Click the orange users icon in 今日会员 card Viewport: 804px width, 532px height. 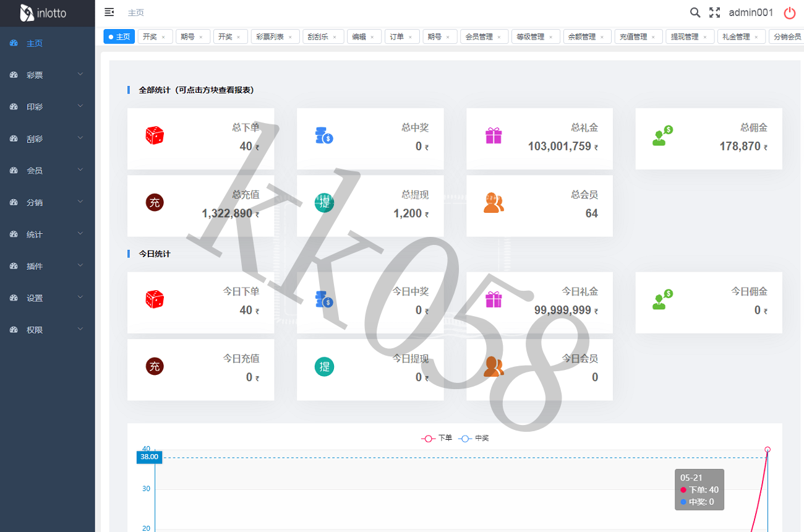tap(494, 366)
